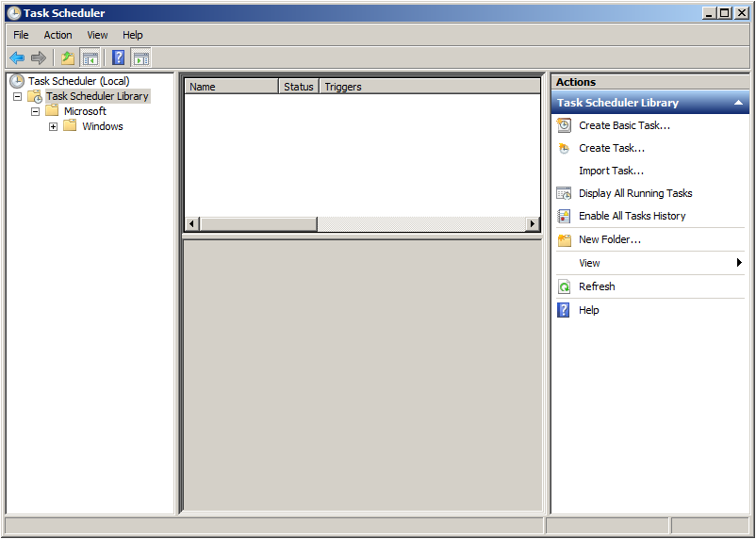The width and height of the screenshot is (756, 539).
Task: Click the task list scroll left arrow
Action: [192, 223]
